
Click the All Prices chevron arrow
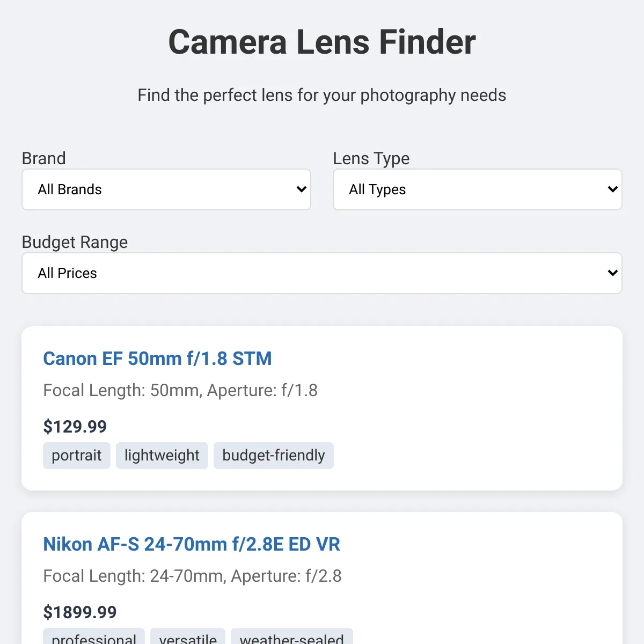pos(612,273)
